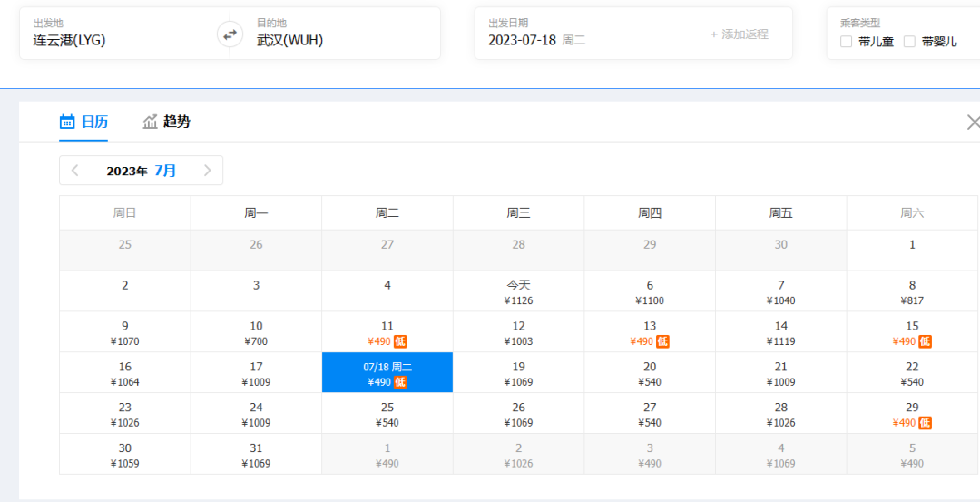980x502 pixels.
Task: Go to next month arrow
Action: (x=208, y=171)
